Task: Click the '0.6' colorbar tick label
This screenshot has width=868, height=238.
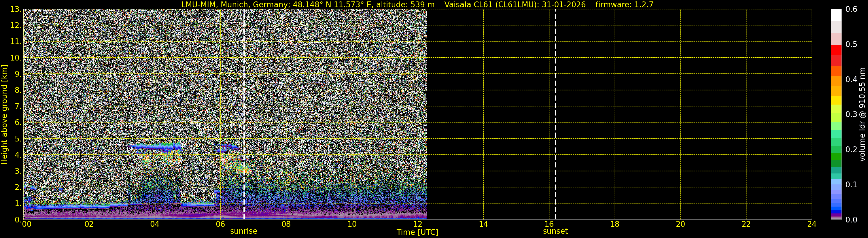Action: point(852,10)
